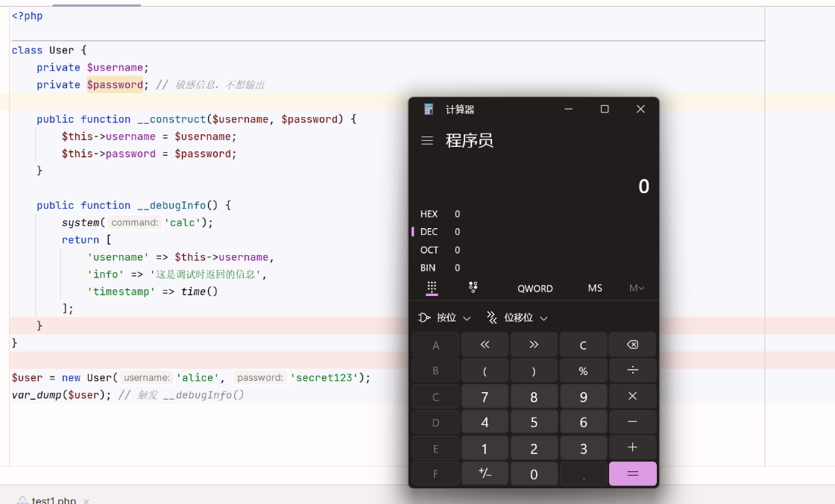Click the time() call in editor
Image resolution: width=835 pixels, height=504 pixels.
(199, 292)
